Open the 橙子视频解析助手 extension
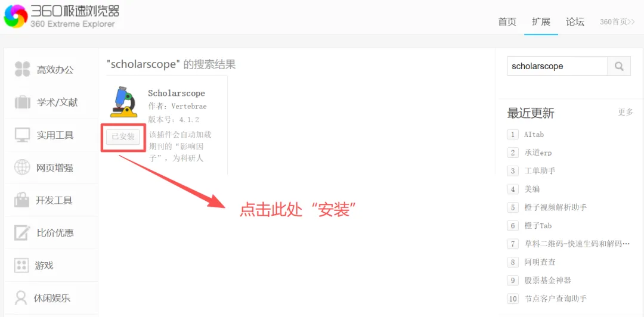Image resolution: width=644 pixels, height=317 pixels. pos(555,207)
